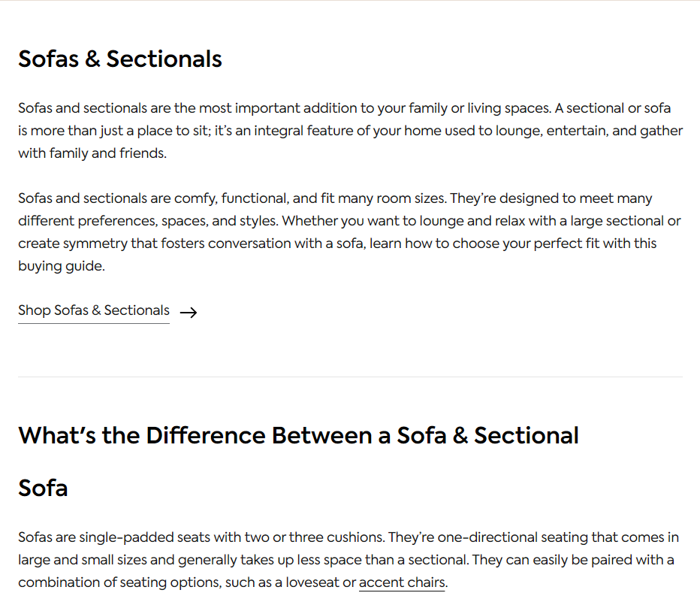
Task: Select the Sofa subheading
Action: coord(43,488)
